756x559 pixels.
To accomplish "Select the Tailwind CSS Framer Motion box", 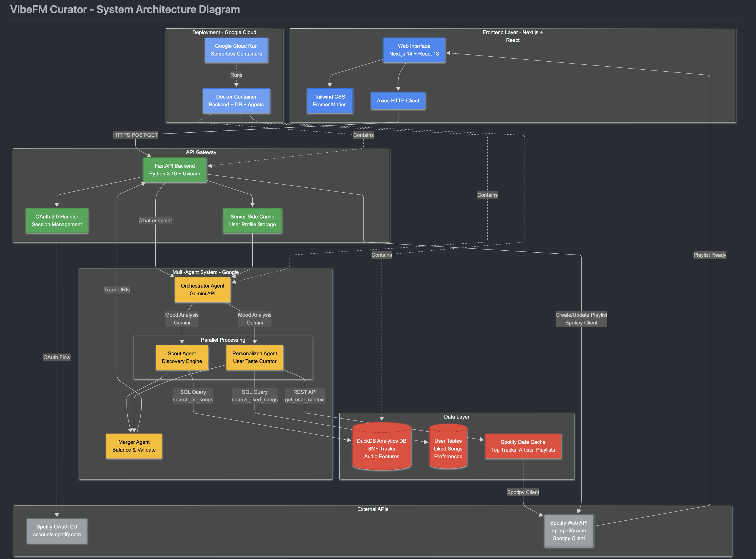I will coord(329,101).
